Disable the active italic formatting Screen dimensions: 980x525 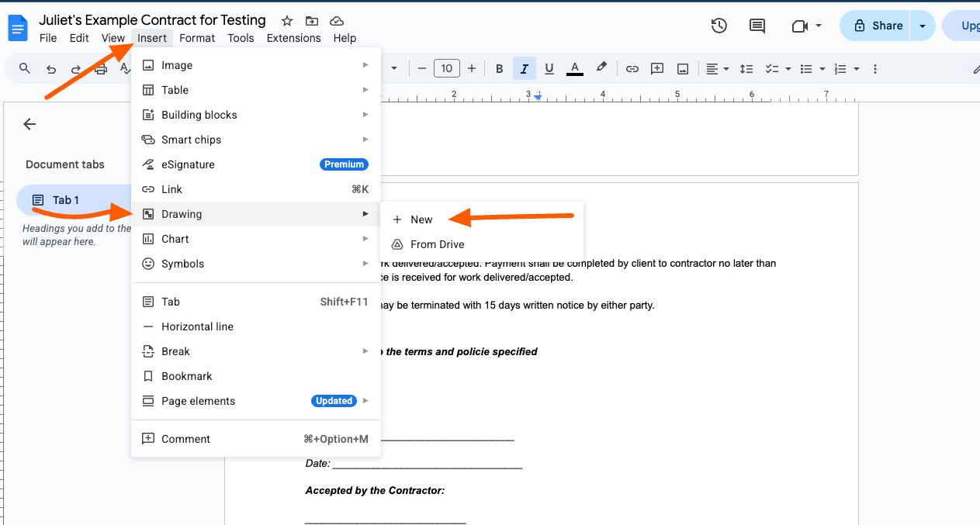[524, 68]
